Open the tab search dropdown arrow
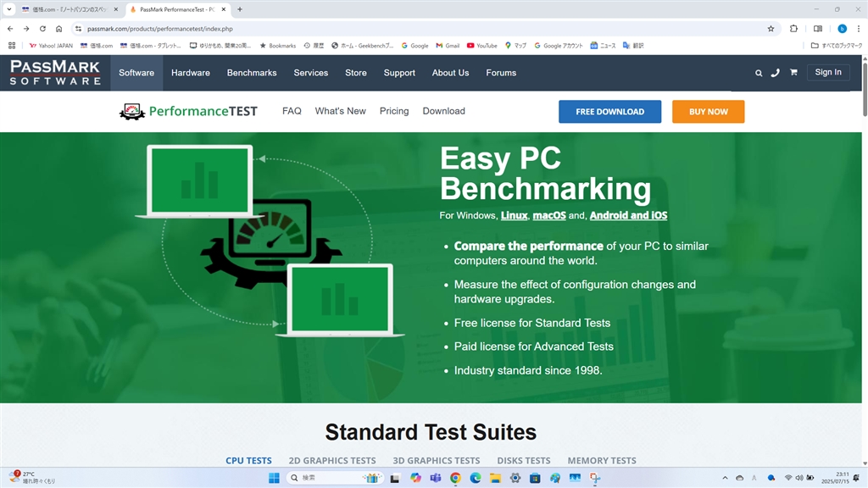 (x=8, y=9)
